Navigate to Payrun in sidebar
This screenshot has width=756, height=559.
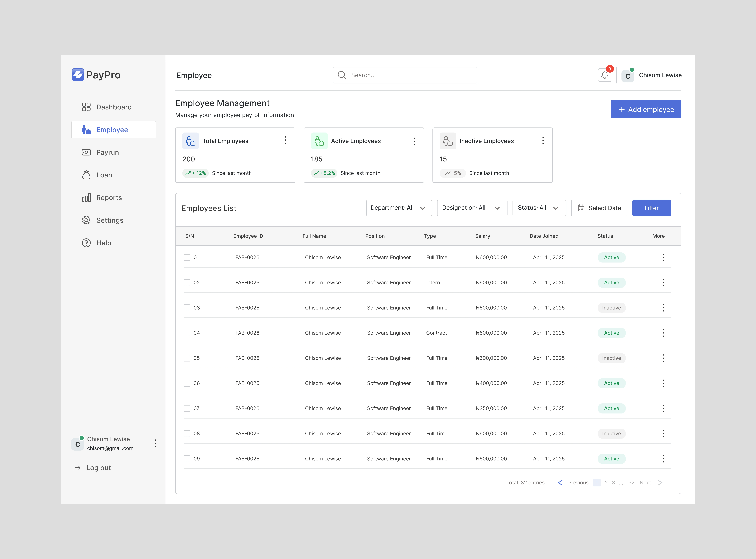[x=107, y=152]
